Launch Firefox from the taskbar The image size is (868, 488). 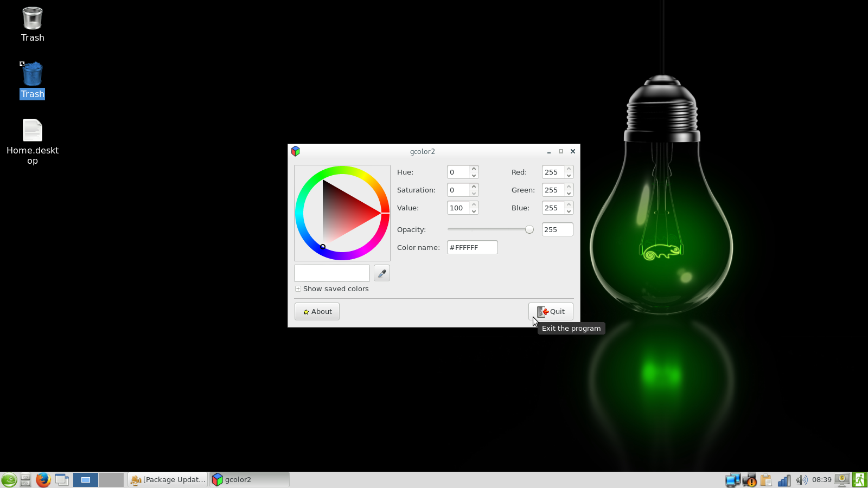pyautogui.click(x=43, y=480)
